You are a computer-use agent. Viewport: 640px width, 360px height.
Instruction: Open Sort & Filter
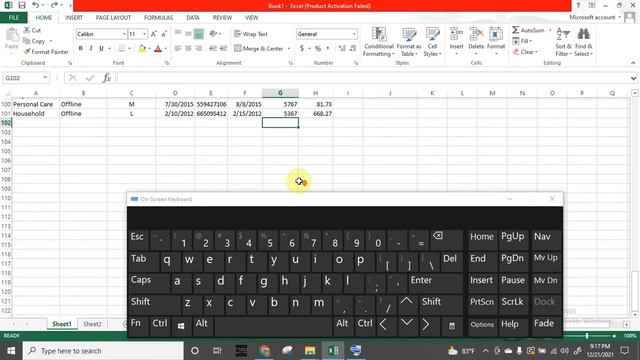(x=562, y=42)
